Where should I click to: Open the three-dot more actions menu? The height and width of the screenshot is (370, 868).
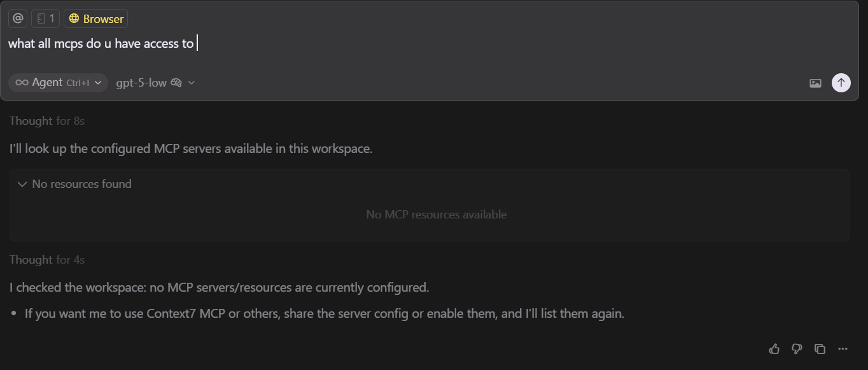pos(843,348)
